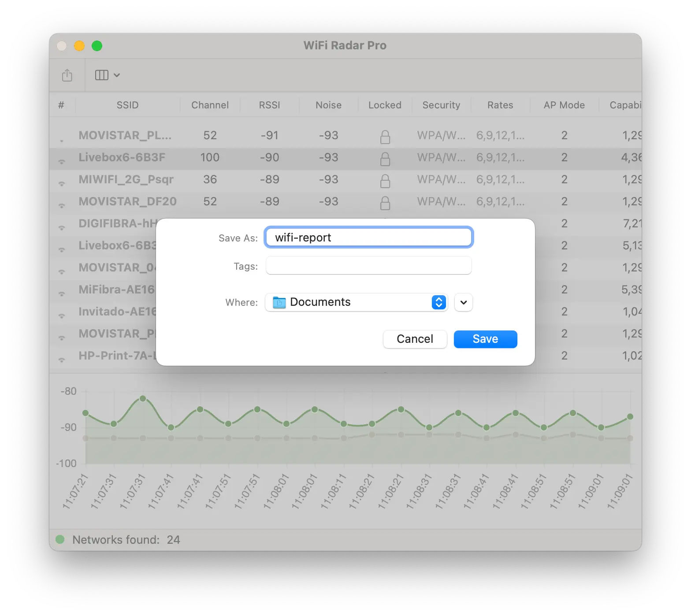Sort by the Noise column header
This screenshot has width=691, height=616.
coord(329,105)
